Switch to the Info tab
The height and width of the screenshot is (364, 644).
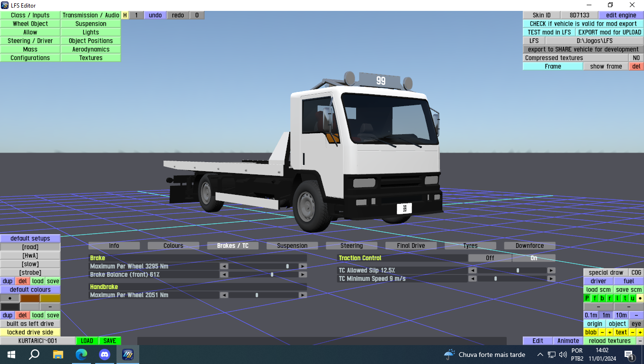pos(114,246)
